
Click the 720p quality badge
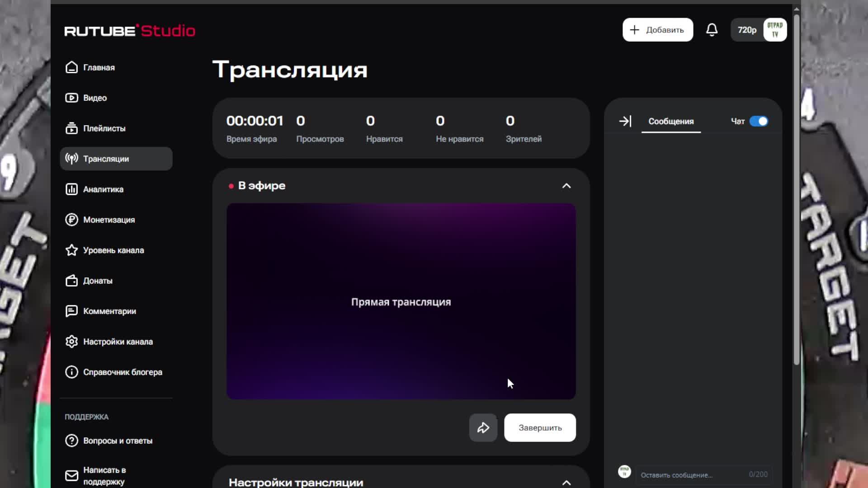pyautogui.click(x=747, y=30)
